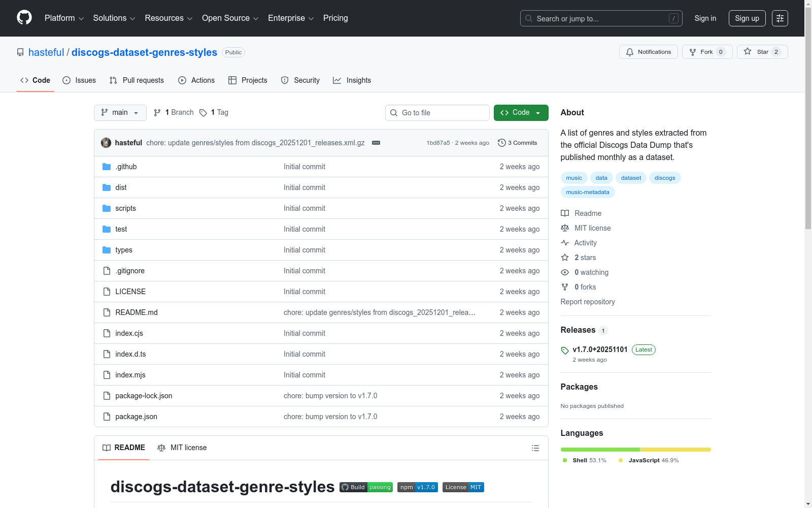Open the command palette icon button

click(x=780, y=18)
